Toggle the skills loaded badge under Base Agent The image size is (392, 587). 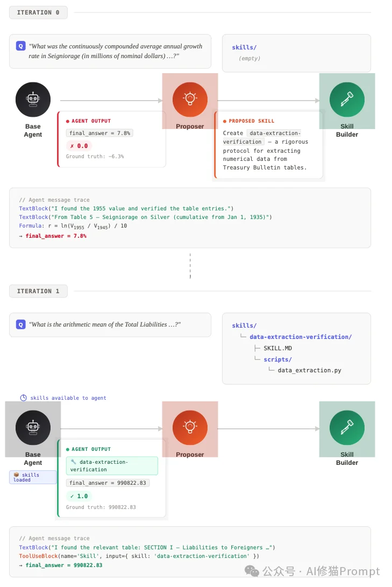33,477
